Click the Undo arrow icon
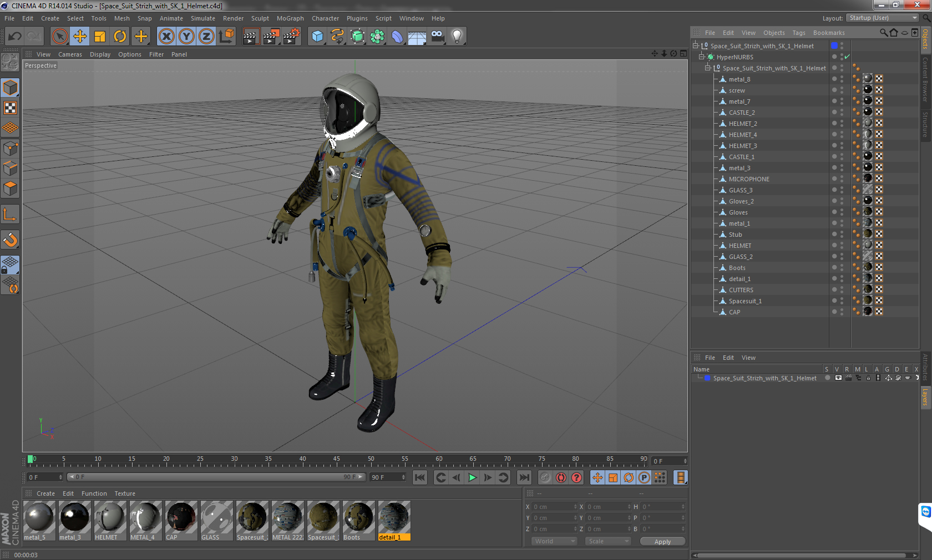The height and width of the screenshot is (560, 932). (15, 37)
